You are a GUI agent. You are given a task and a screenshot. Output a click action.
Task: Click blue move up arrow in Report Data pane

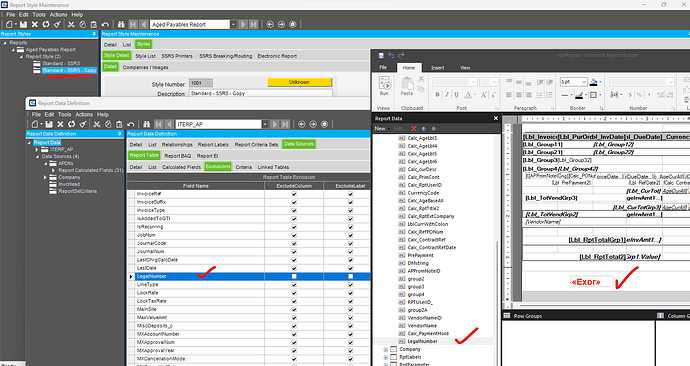coord(423,128)
